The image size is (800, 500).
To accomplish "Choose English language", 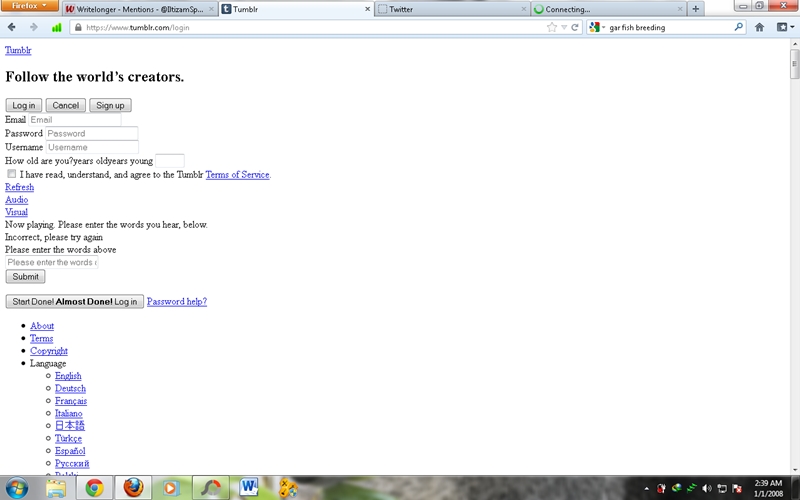I will (x=68, y=376).
